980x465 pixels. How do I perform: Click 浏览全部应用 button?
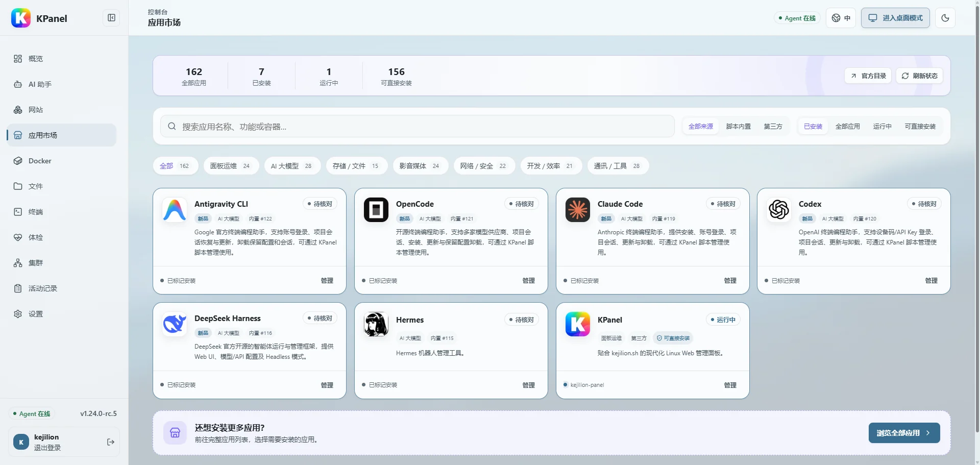904,433
